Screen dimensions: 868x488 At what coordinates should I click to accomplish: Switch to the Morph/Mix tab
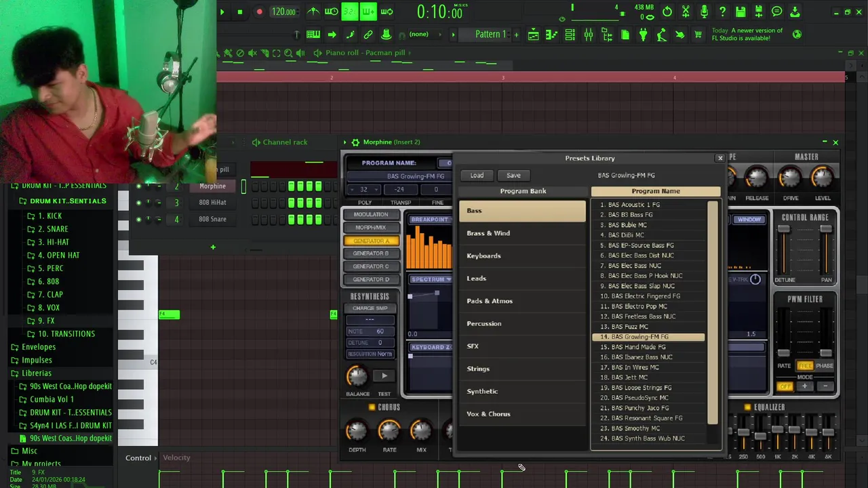pos(371,228)
